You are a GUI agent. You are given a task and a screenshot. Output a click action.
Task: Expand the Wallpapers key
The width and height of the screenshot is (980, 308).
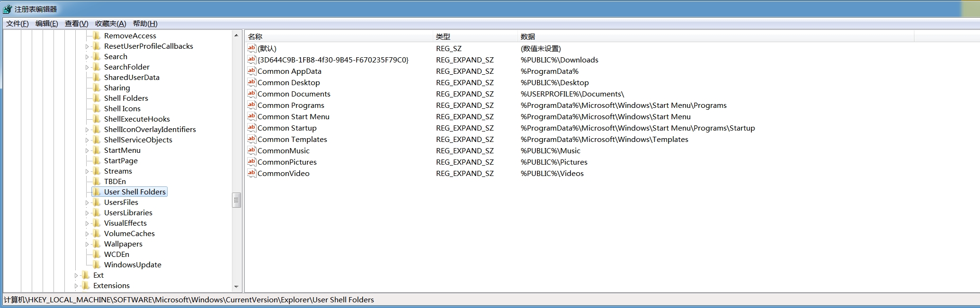87,244
